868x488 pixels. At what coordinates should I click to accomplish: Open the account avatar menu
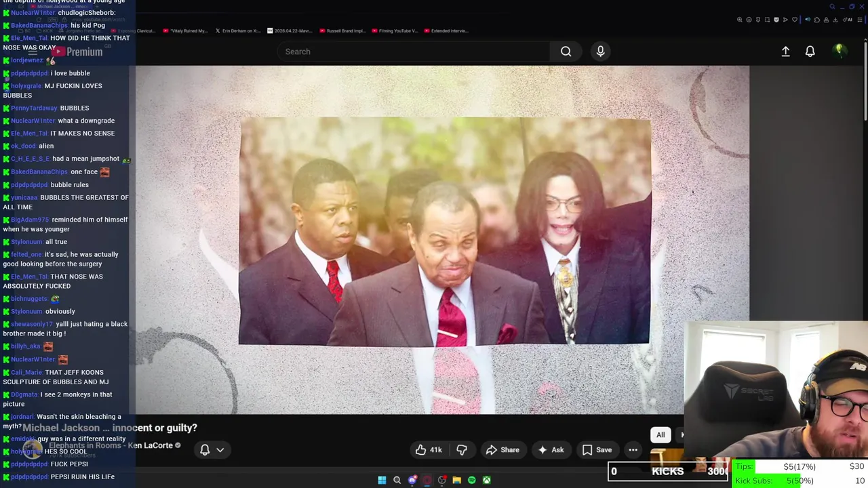[x=839, y=51]
